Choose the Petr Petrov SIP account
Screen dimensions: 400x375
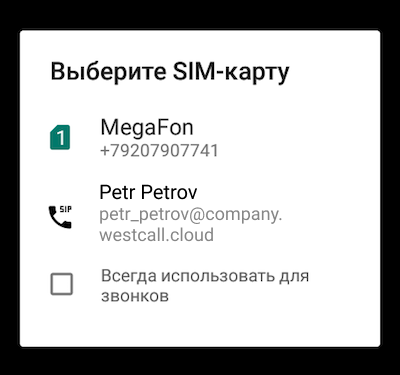click(x=200, y=214)
